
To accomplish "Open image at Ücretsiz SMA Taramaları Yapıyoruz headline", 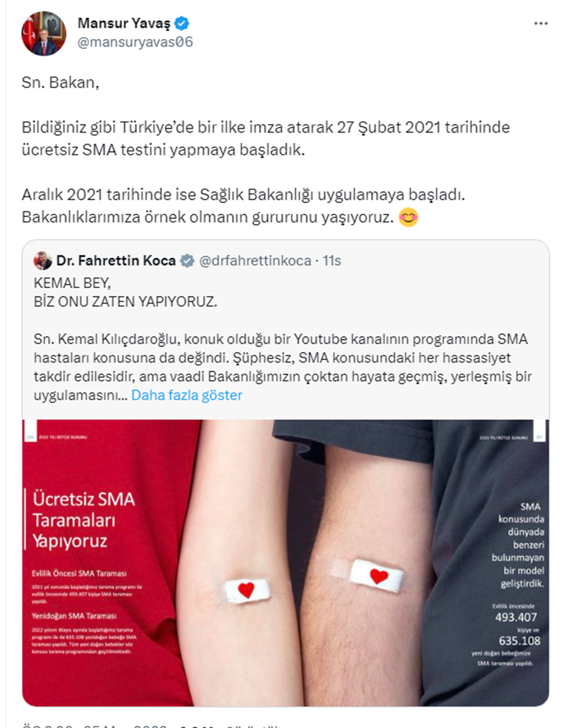I will click(x=83, y=520).
